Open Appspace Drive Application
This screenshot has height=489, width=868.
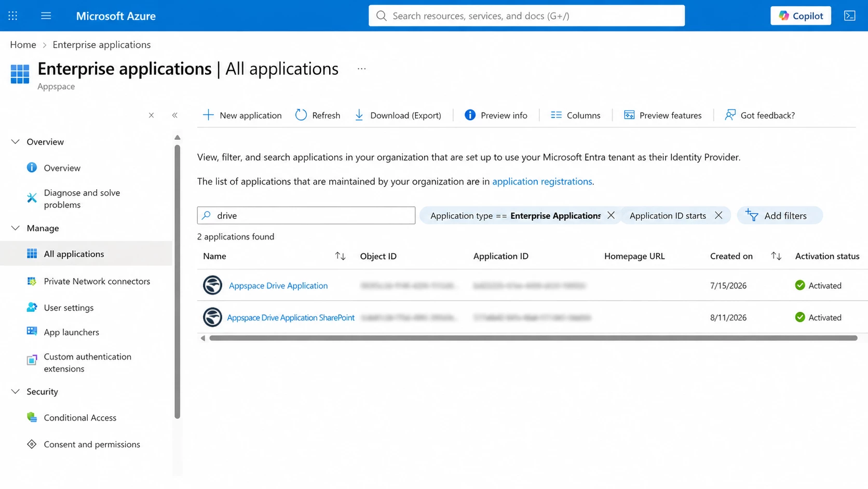tap(278, 286)
